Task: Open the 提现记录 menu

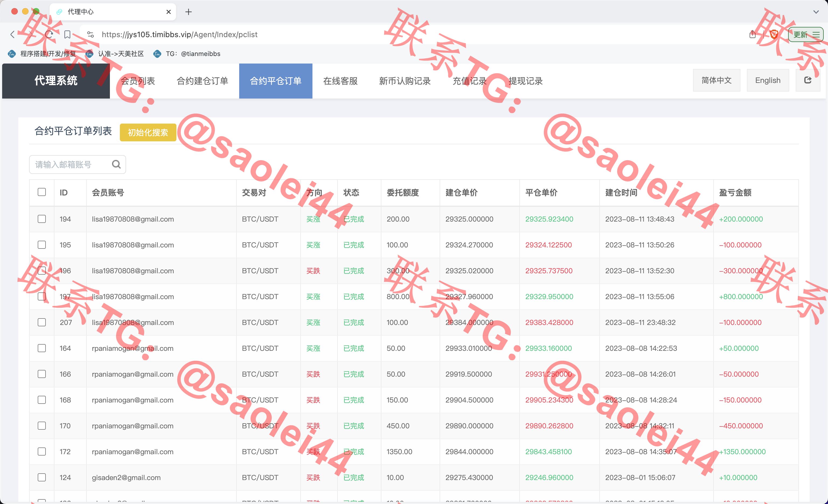Action: pos(526,80)
